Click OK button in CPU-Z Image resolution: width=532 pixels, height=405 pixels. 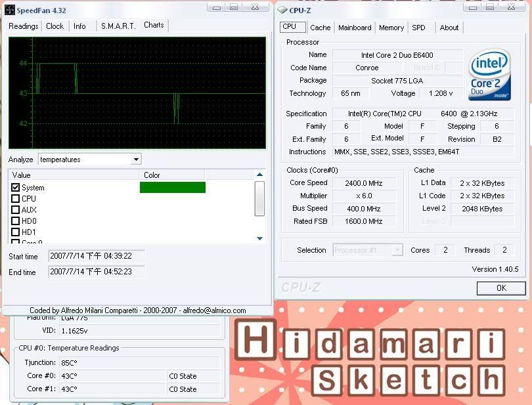click(501, 288)
